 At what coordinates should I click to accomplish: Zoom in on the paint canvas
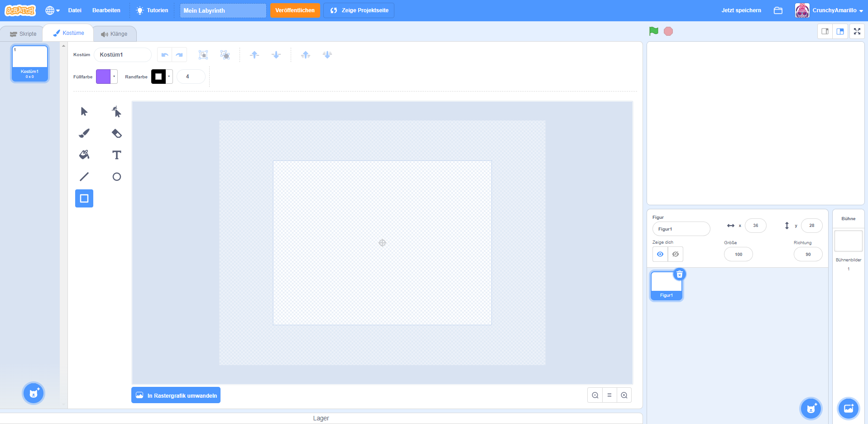[x=624, y=395]
